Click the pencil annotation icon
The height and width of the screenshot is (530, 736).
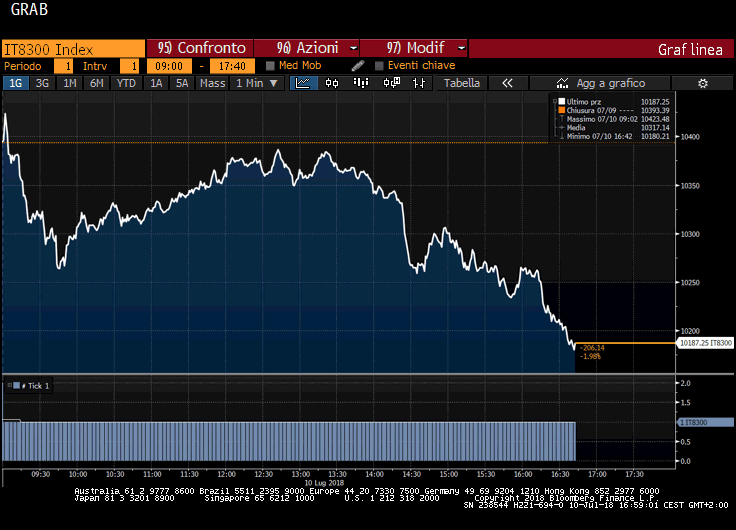point(358,66)
